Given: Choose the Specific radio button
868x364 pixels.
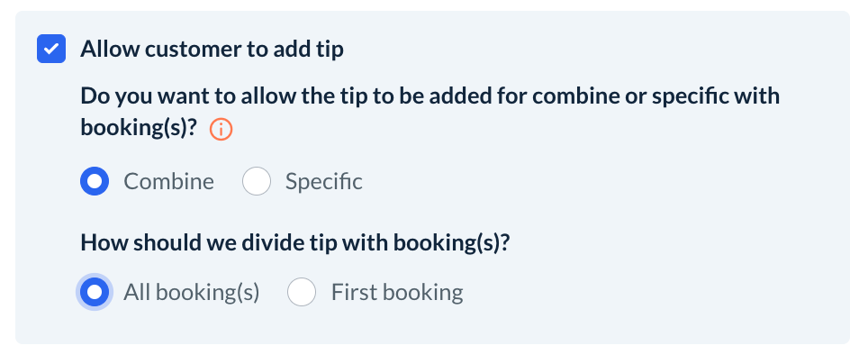Looking at the screenshot, I should tap(257, 182).
